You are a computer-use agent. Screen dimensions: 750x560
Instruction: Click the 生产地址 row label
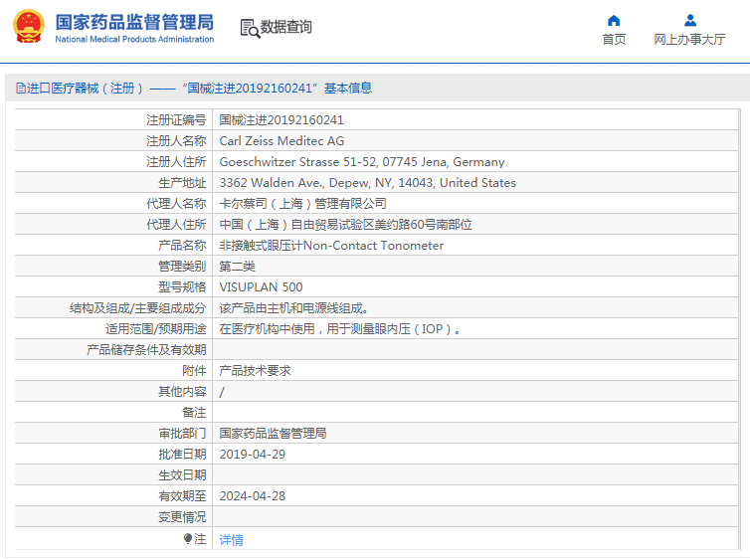[x=182, y=183]
